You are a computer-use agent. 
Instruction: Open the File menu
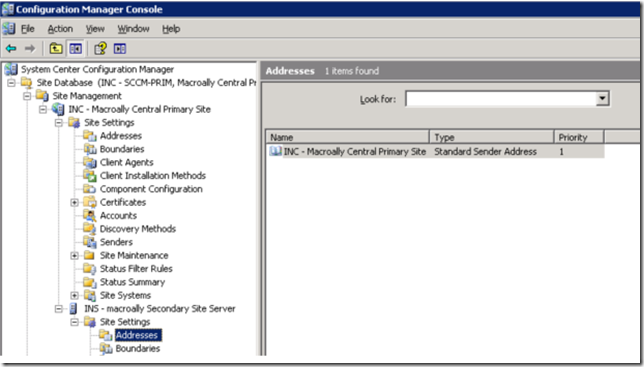(28, 29)
